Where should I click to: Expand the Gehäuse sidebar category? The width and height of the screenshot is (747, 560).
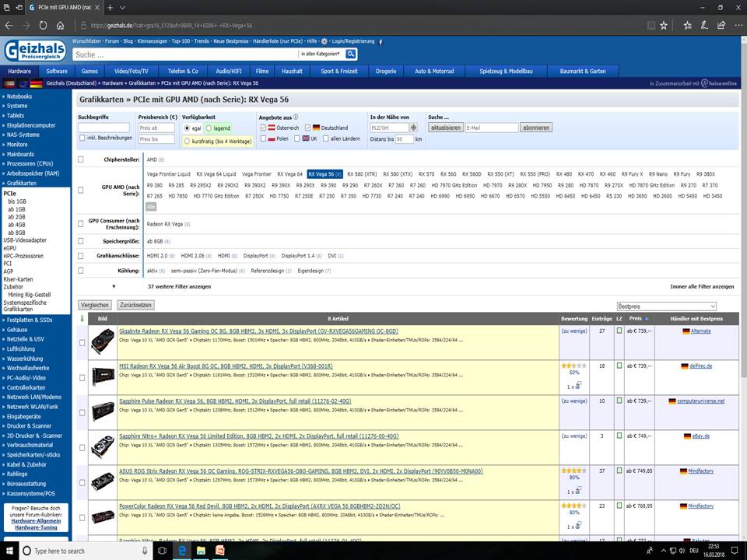pos(16,330)
